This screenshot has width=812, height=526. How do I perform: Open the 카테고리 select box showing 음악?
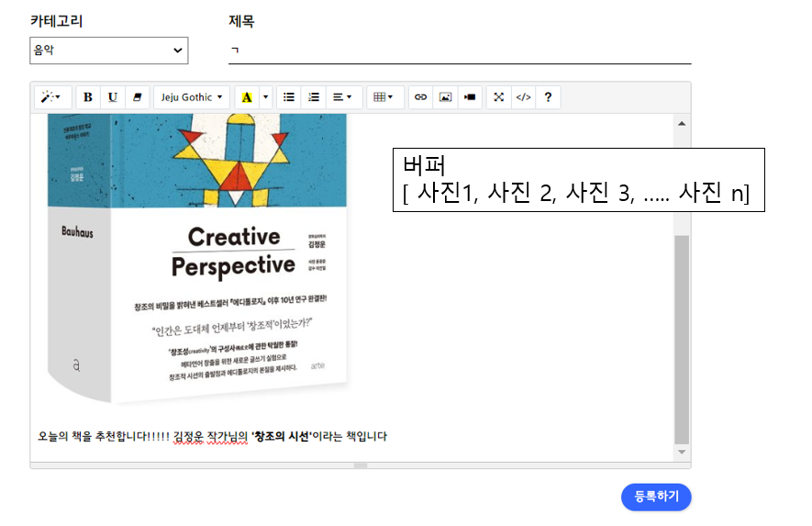(109, 50)
